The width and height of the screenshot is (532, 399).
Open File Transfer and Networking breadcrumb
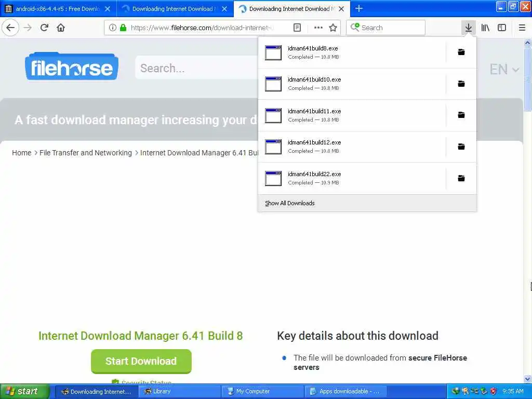86,153
